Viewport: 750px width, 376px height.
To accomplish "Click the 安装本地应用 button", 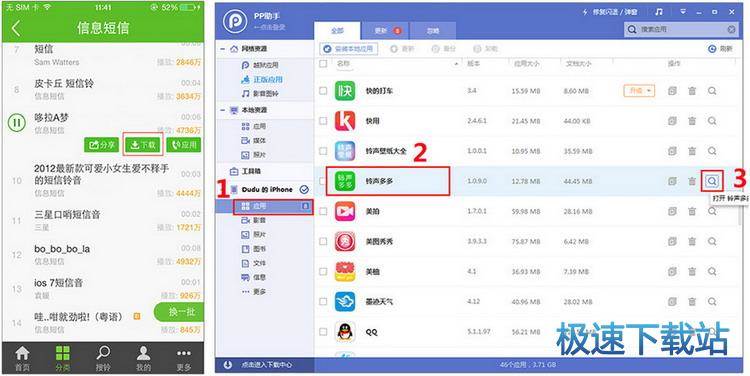I will click(349, 49).
